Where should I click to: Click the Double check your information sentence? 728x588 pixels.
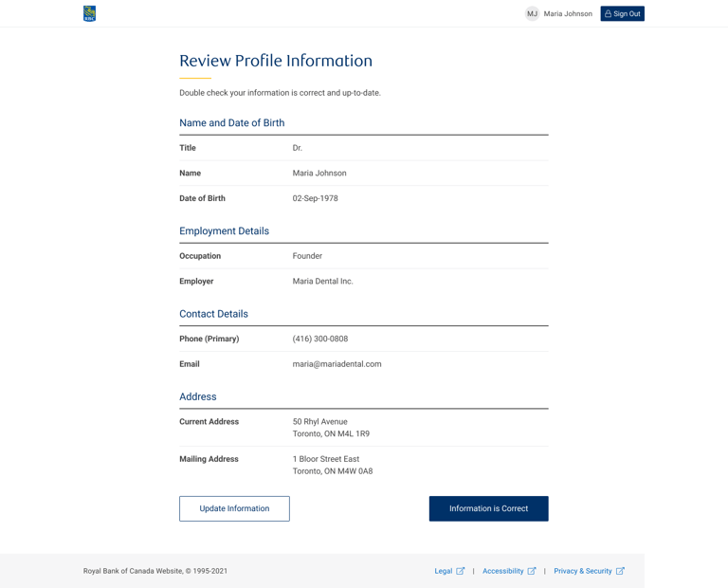click(x=280, y=93)
